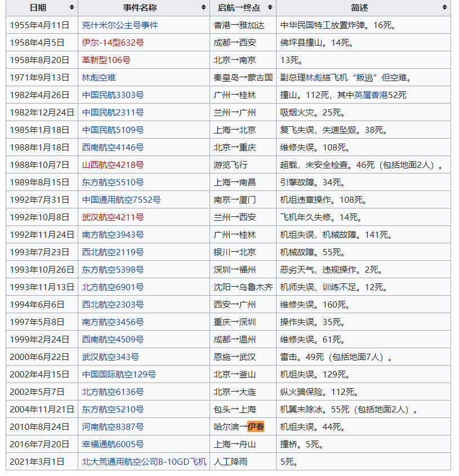Select the description 中华民国特工放置炸弹。16死。
This screenshot has height=476, width=459.
pyautogui.click(x=363, y=25)
